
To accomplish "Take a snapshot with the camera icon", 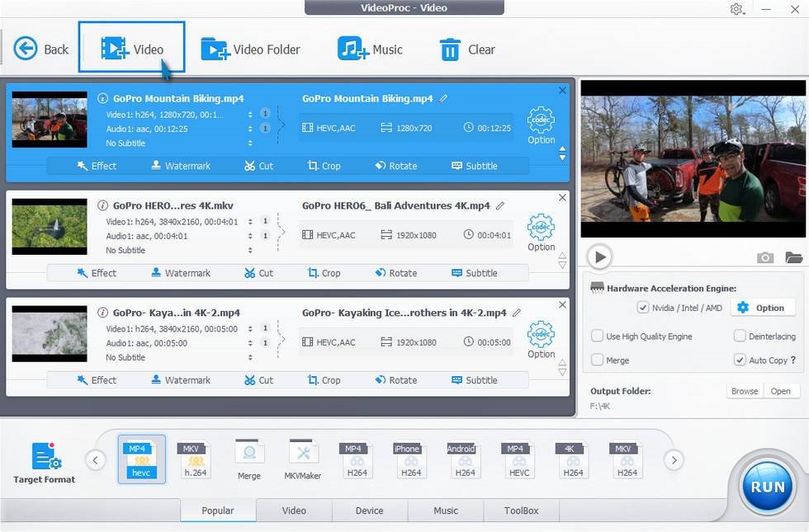I will click(764, 257).
